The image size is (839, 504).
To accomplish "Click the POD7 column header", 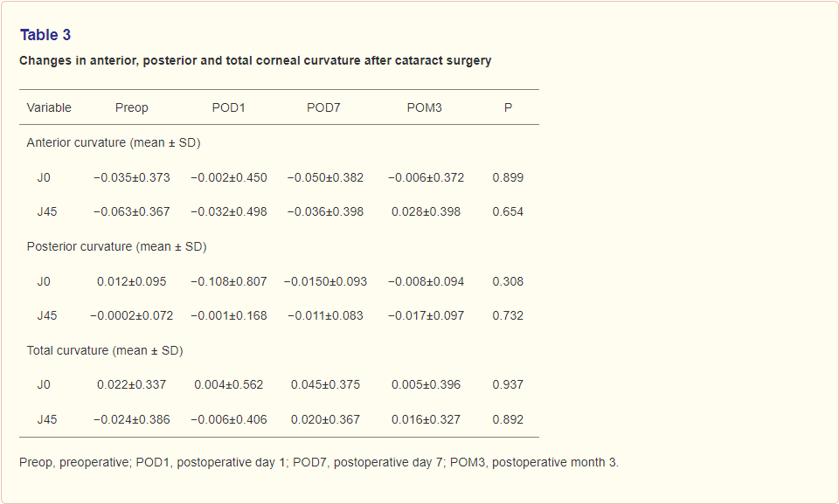I will click(x=323, y=107).
